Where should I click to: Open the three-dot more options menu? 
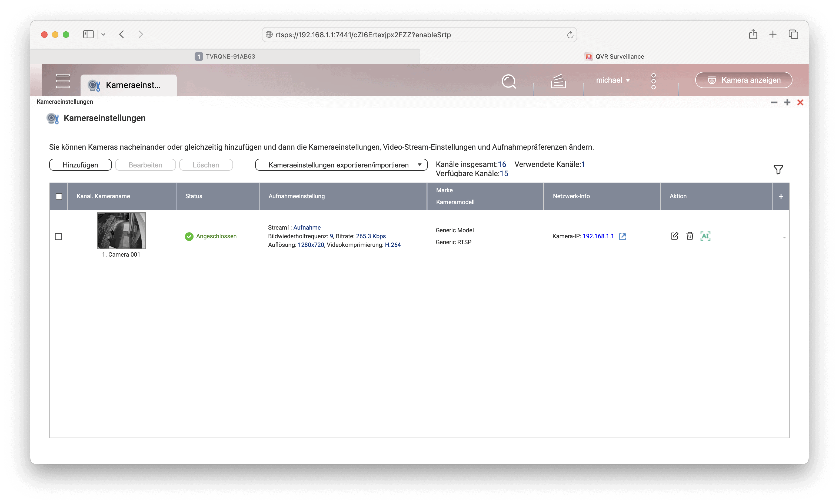coord(653,81)
